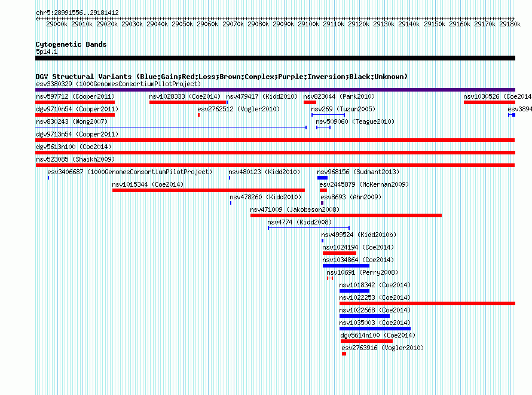Click nsv830243 (Wong2007) label
This screenshot has height=395, width=532.
pos(72,121)
